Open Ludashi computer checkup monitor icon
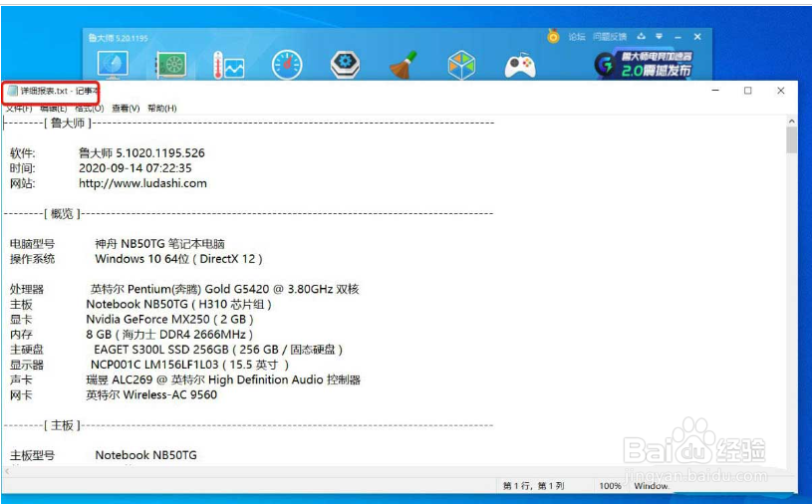The image size is (812, 504). 113,65
